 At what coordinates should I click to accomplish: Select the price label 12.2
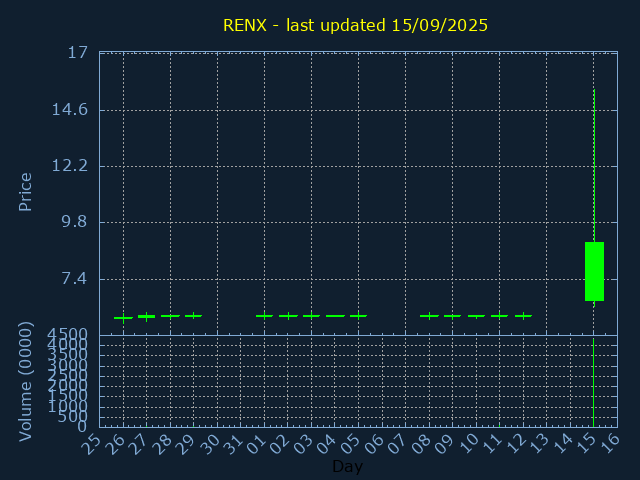69,166
